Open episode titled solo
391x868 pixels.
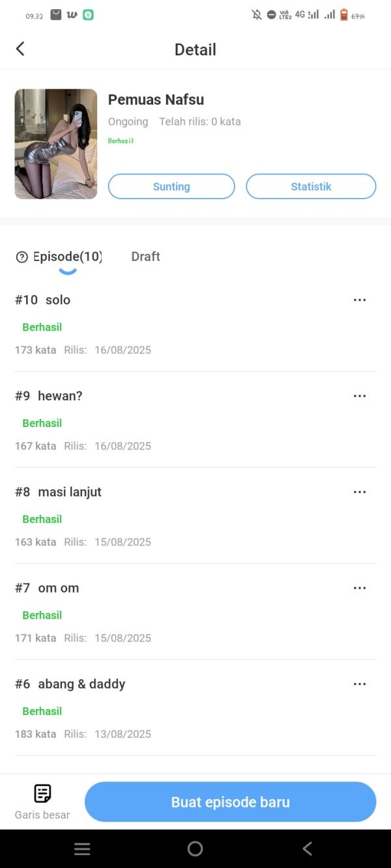coord(58,300)
